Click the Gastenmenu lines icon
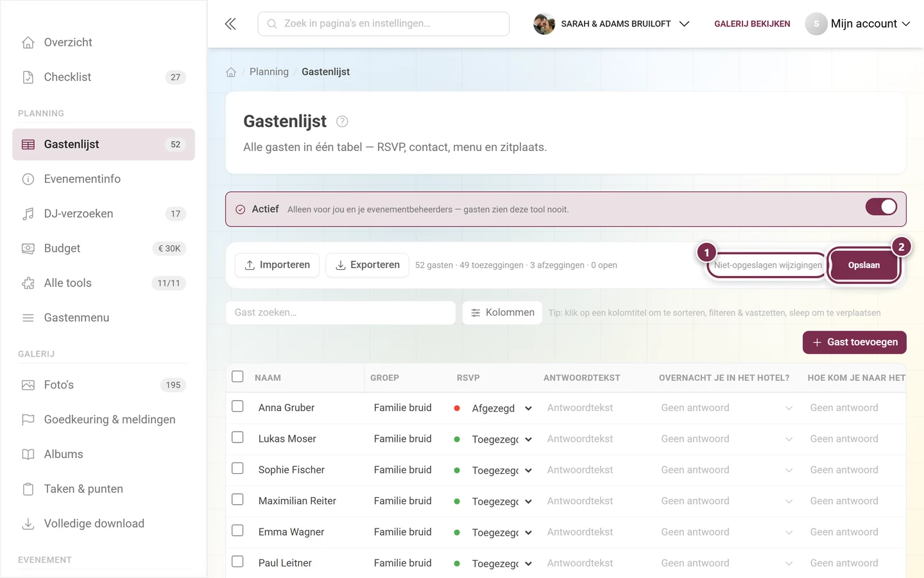 coord(28,318)
